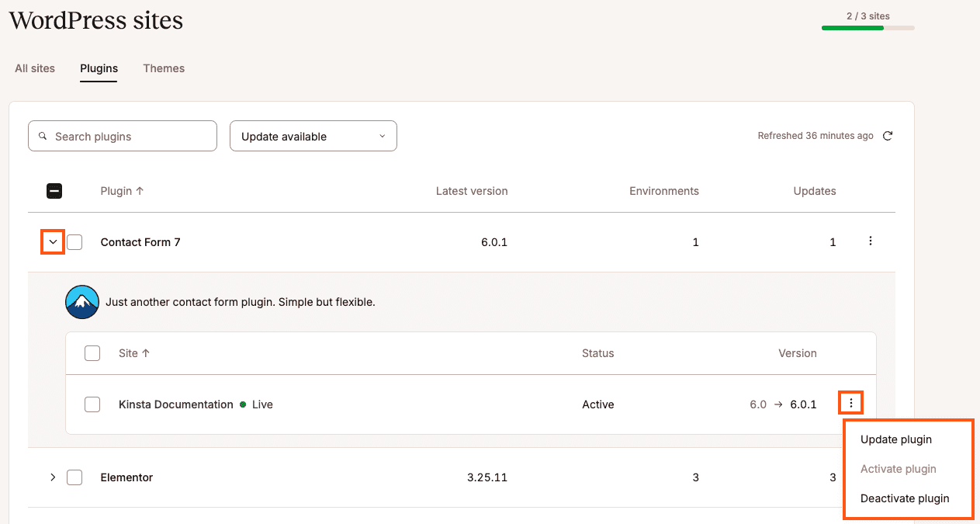
Task: Tick the Contact Form 7 checkbox
Action: click(74, 242)
